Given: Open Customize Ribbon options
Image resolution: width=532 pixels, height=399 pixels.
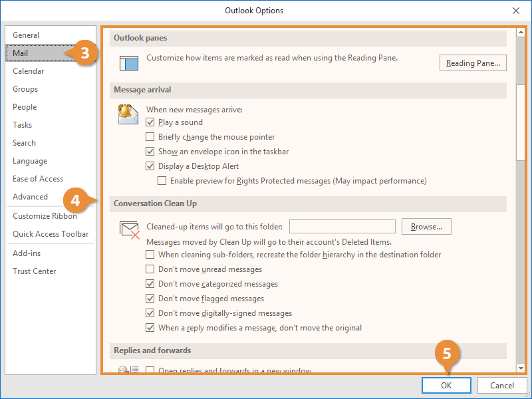Looking at the screenshot, I should 45,216.
